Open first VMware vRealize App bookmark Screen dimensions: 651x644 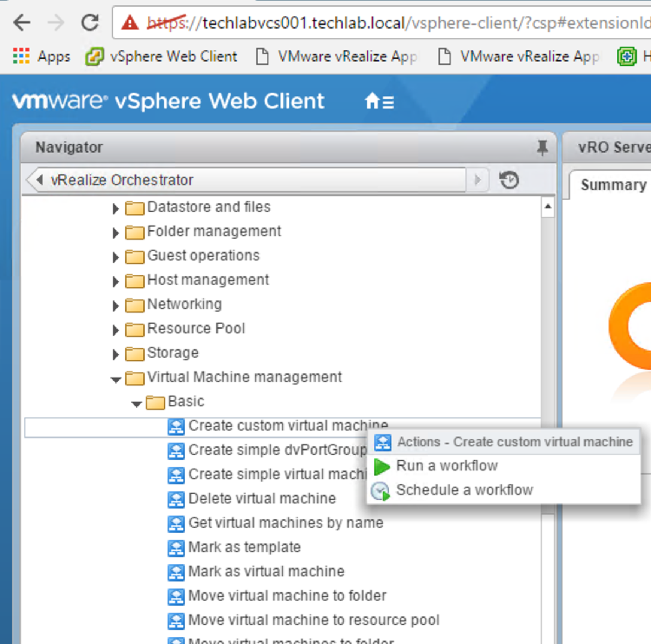(x=336, y=56)
